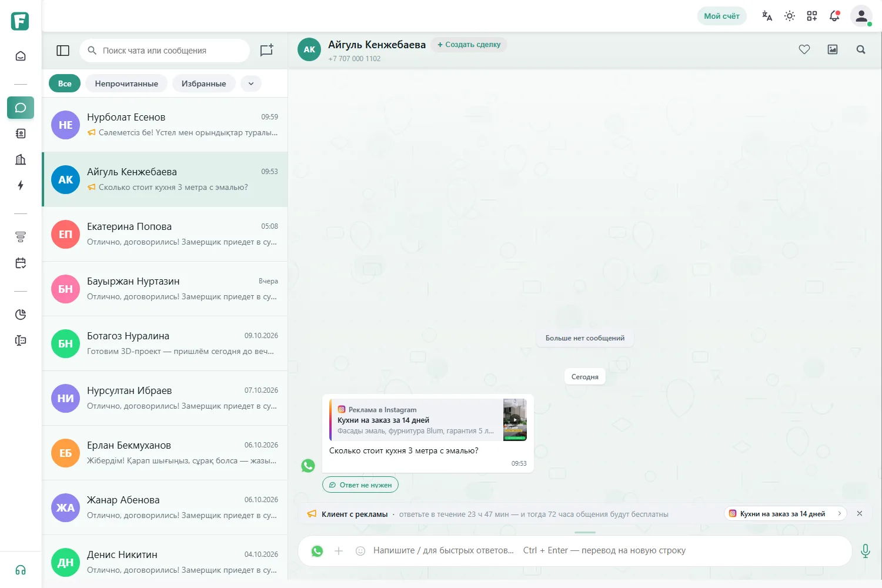Open the contacts book in the sidebar
This screenshot has height=588, width=882.
click(x=21, y=133)
